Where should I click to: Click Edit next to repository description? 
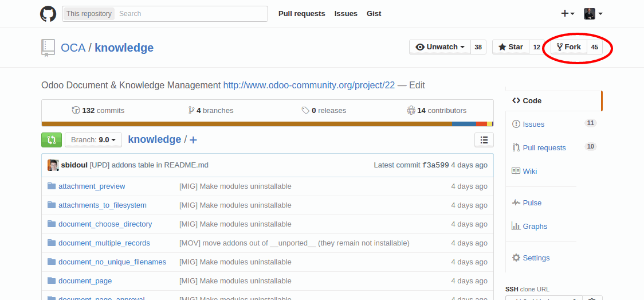coord(417,85)
